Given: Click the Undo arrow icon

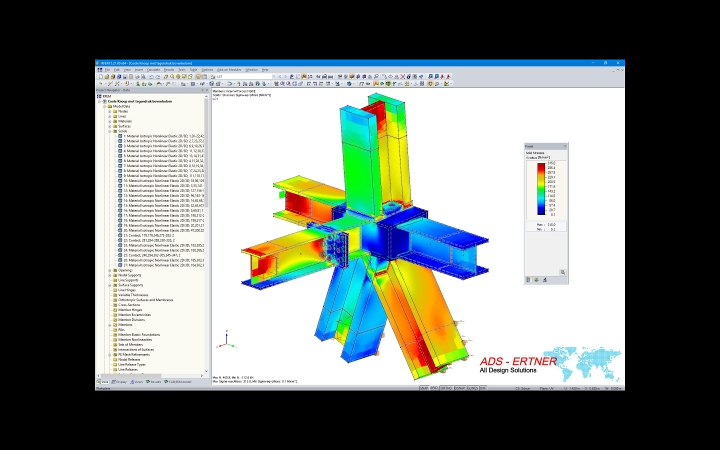Looking at the screenshot, I should pyautogui.click(x=151, y=77).
